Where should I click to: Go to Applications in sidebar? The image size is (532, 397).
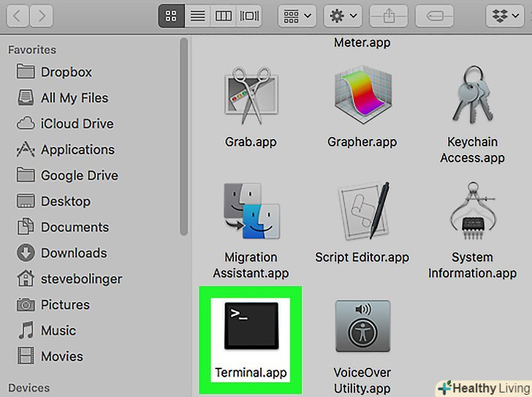(x=66, y=149)
